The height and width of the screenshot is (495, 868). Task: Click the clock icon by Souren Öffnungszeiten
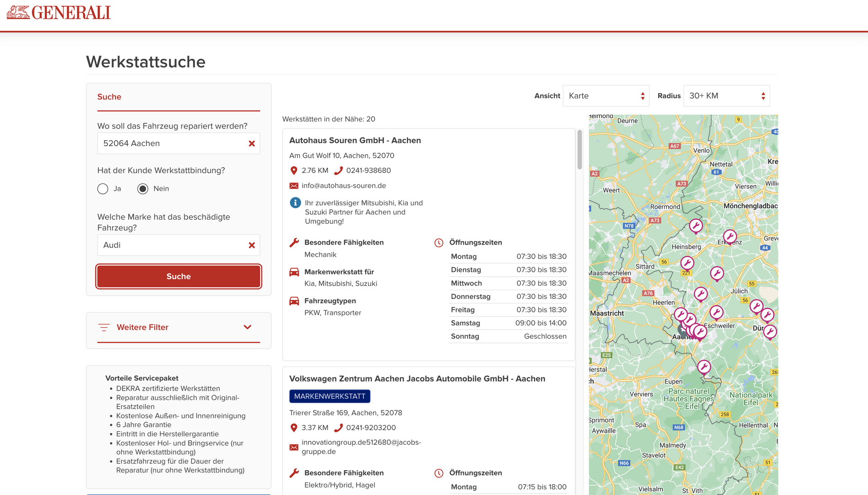coord(439,243)
